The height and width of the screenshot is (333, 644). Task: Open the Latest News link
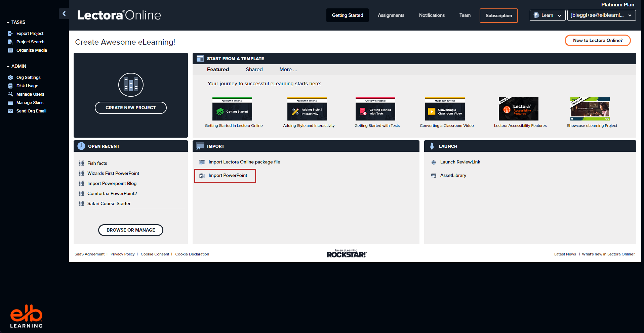pyautogui.click(x=565, y=254)
